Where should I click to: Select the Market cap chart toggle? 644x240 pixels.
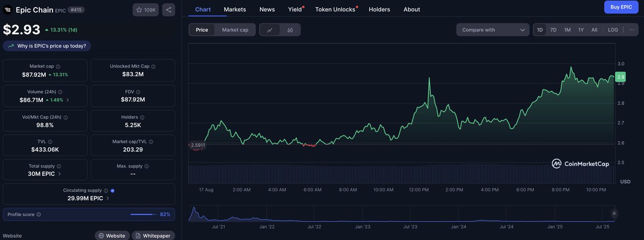tap(235, 30)
